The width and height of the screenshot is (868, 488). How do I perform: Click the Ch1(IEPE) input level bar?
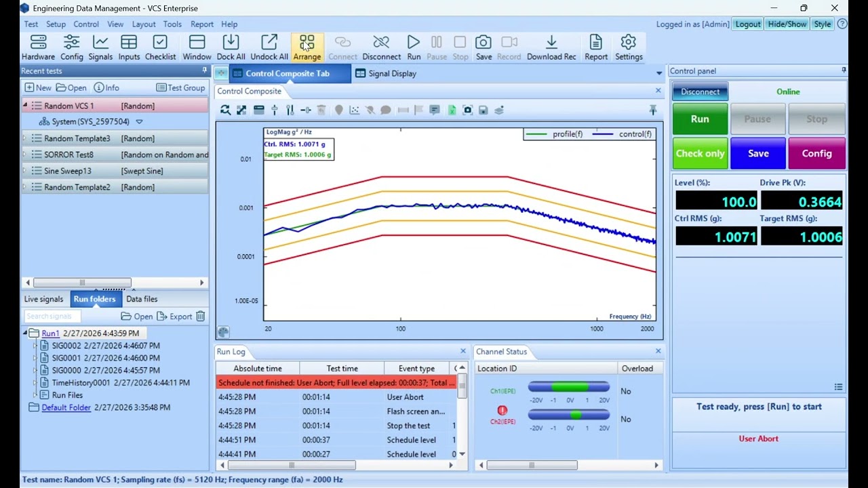pyautogui.click(x=569, y=387)
